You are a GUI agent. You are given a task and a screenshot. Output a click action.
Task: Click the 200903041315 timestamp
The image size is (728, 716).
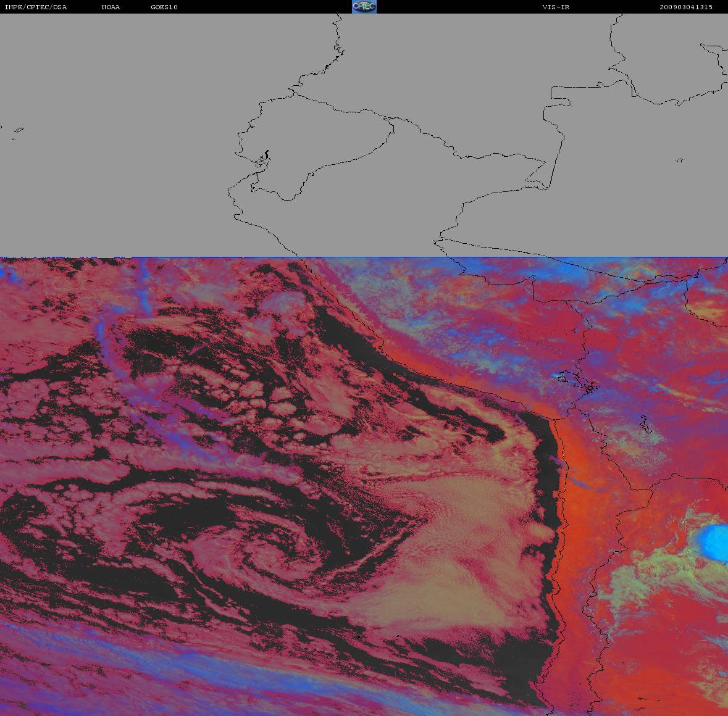point(686,7)
